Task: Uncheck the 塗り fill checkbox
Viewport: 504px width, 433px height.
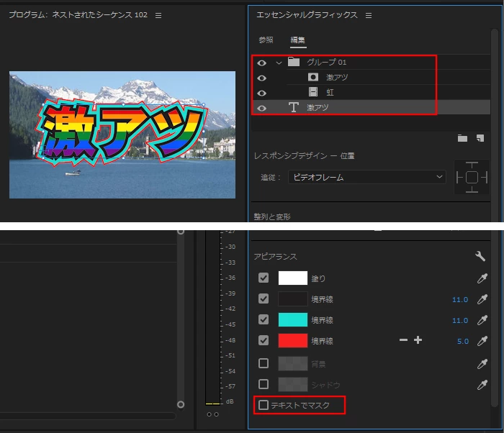Action: (264, 278)
